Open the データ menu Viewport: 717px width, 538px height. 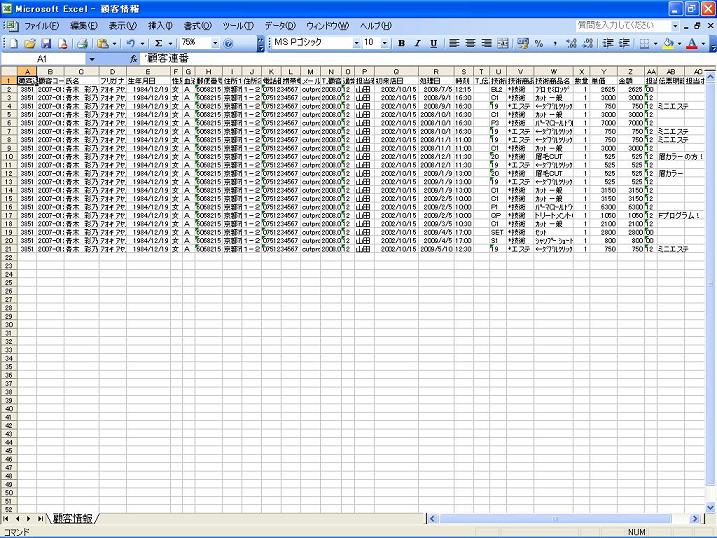(280, 26)
